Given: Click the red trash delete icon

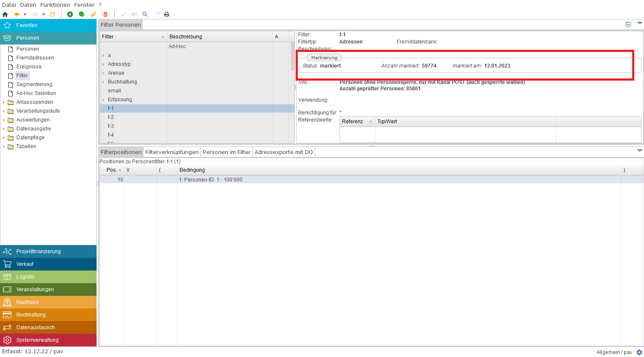Looking at the screenshot, I should tap(105, 14).
